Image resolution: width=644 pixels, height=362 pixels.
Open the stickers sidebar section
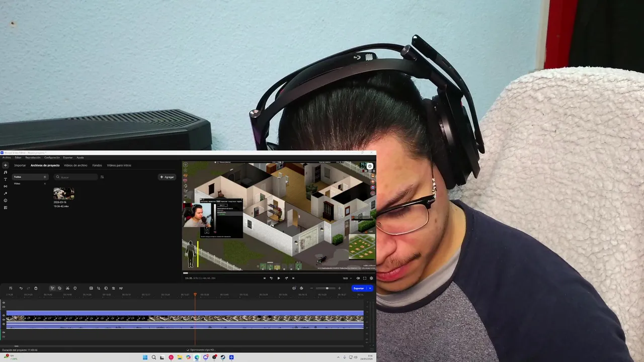pos(6,201)
